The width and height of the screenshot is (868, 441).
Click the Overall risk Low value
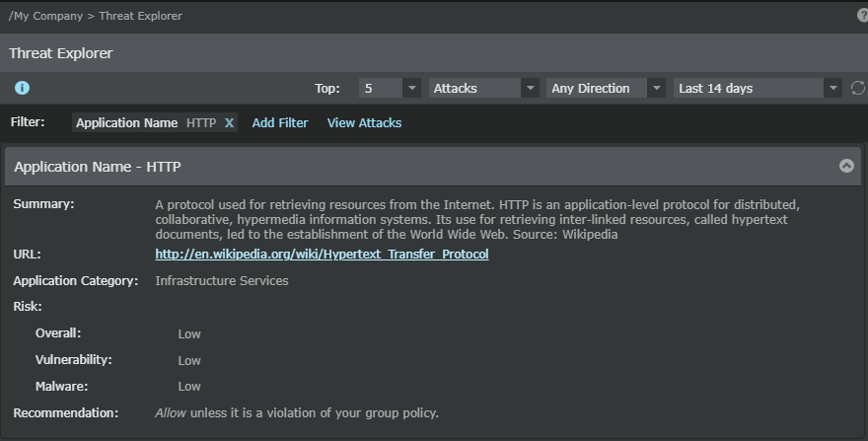189,334
